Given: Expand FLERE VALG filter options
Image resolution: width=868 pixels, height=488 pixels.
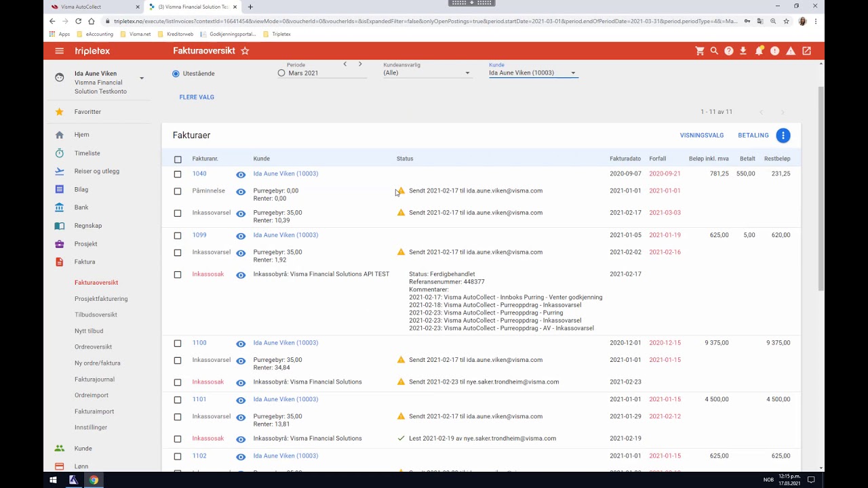Looking at the screenshot, I should point(197,97).
